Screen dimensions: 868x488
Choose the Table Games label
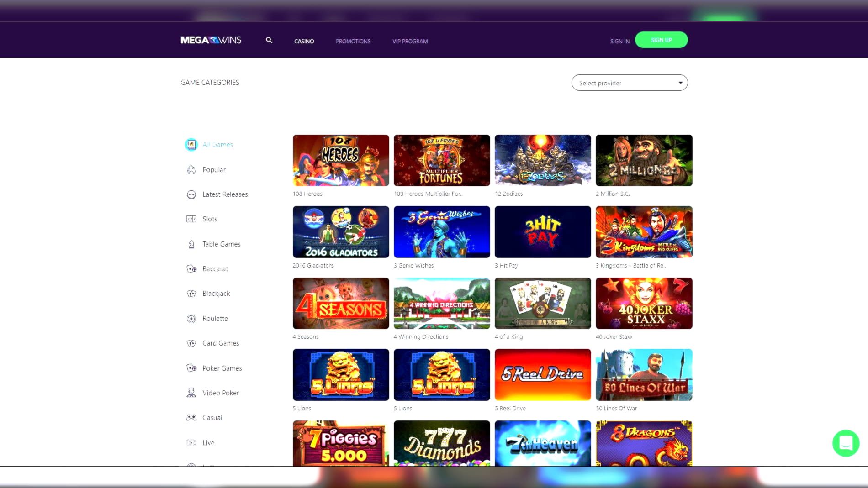click(x=221, y=244)
